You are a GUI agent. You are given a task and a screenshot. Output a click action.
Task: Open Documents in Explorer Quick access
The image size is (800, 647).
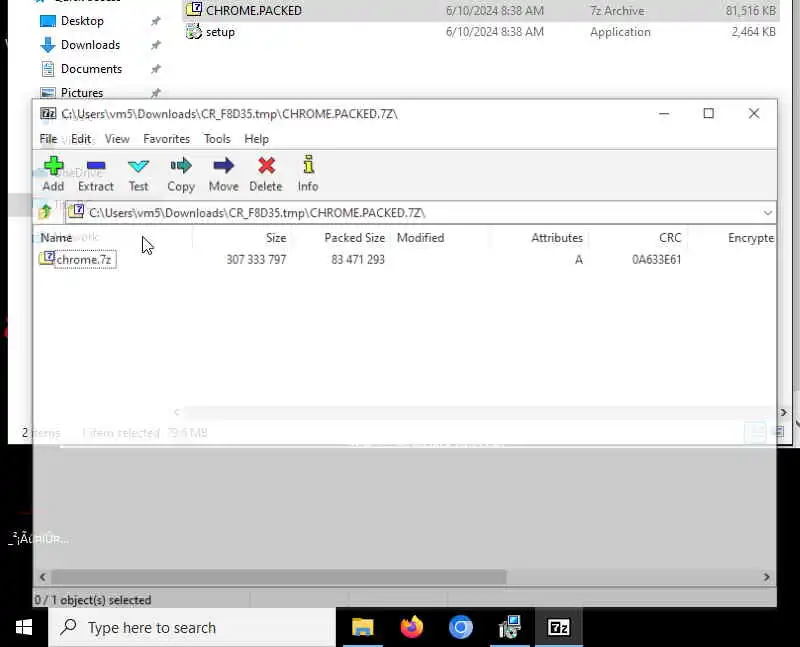(91, 69)
